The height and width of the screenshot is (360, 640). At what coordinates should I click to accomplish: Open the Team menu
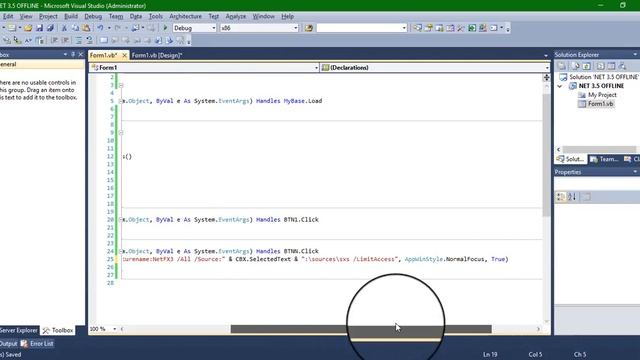(x=116, y=16)
